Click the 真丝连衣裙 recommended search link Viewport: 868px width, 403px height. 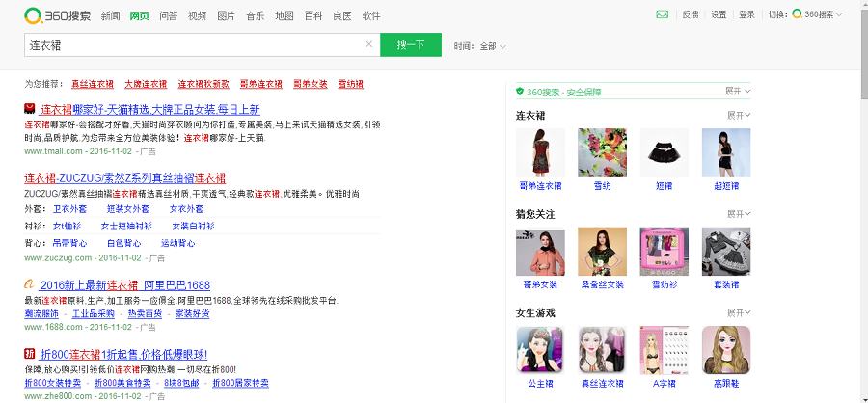click(x=92, y=84)
